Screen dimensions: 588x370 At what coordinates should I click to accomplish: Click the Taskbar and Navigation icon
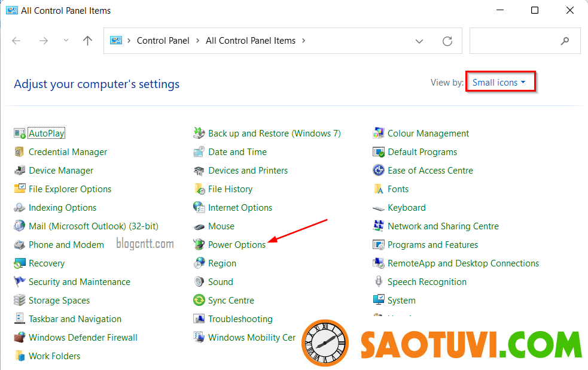click(20, 319)
